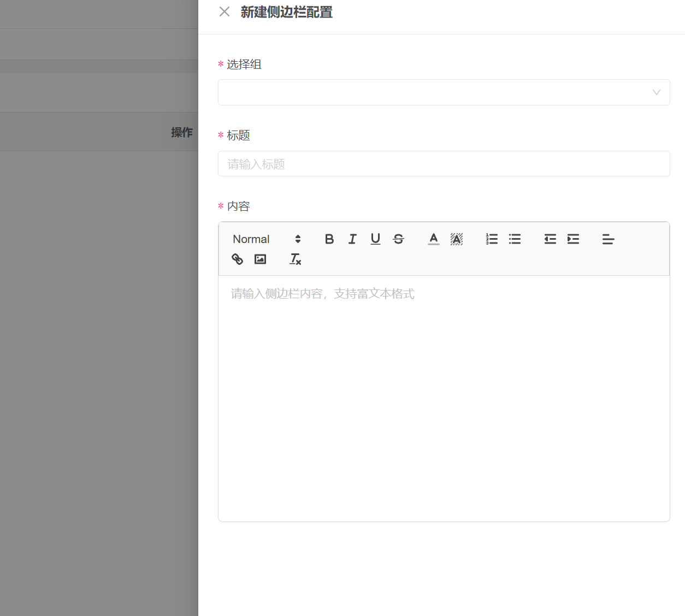The width and height of the screenshot is (685, 616).
Task: Apply underline formatting
Action: click(x=375, y=239)
